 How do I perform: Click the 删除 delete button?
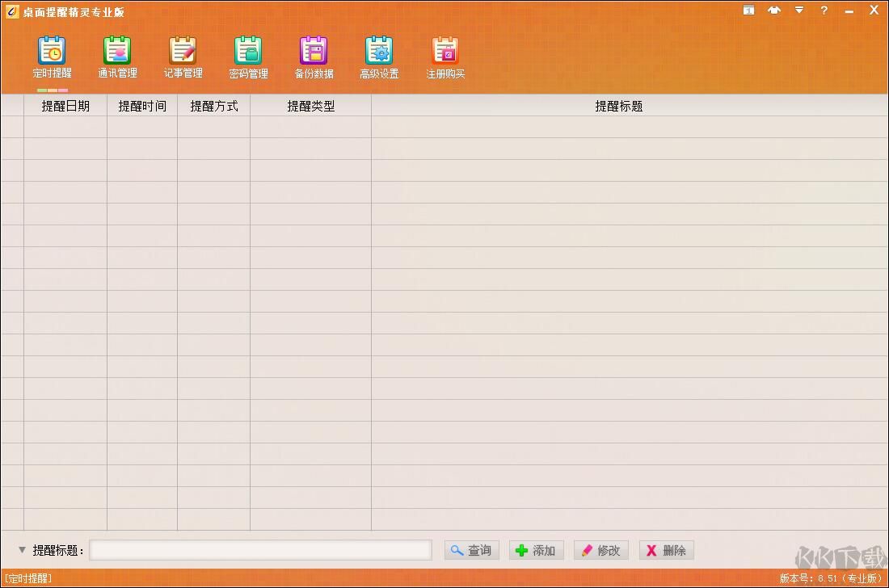coord(666,550)
